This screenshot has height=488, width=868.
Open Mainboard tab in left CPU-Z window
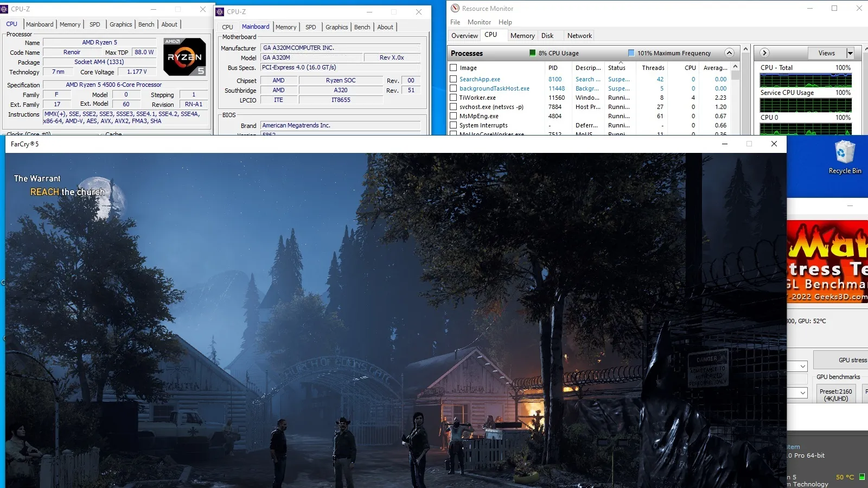40,24
